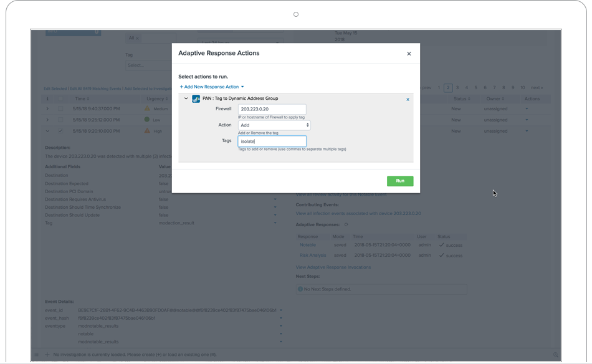Open investigation list icon in bottom bar
The image size is (592, 364).
pyautogui.click(x=36, y=355)
